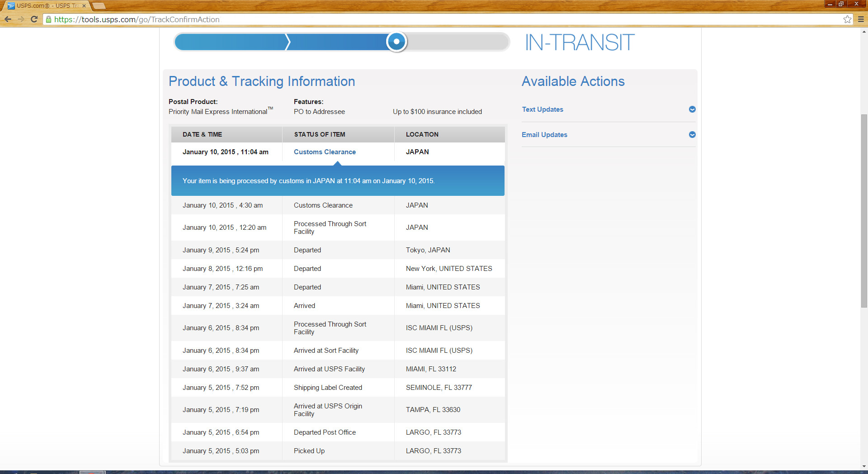Bookmark this page with the star icon
The width and height of the screenshot is (868, 474).
pyautogui.click(x=847, y=19)
